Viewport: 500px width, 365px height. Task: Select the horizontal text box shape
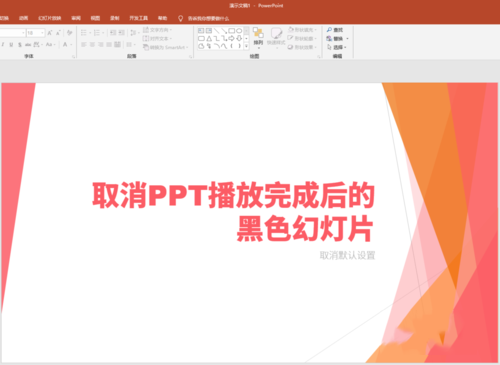201,31
